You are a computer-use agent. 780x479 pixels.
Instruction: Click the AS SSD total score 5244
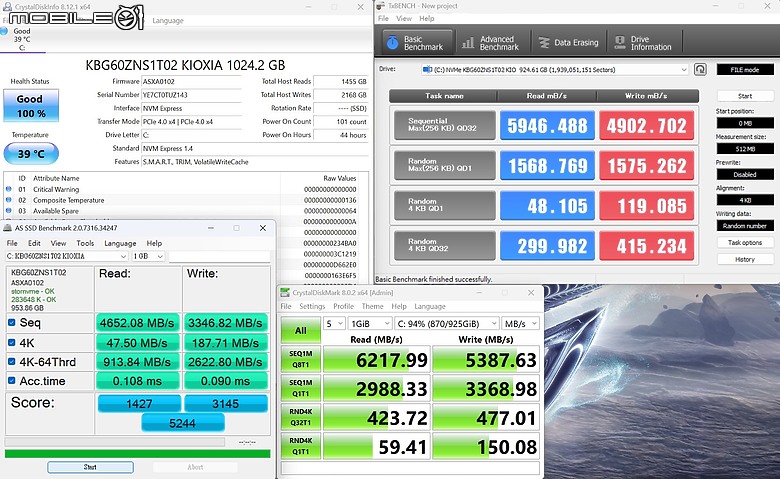(183, 423)
